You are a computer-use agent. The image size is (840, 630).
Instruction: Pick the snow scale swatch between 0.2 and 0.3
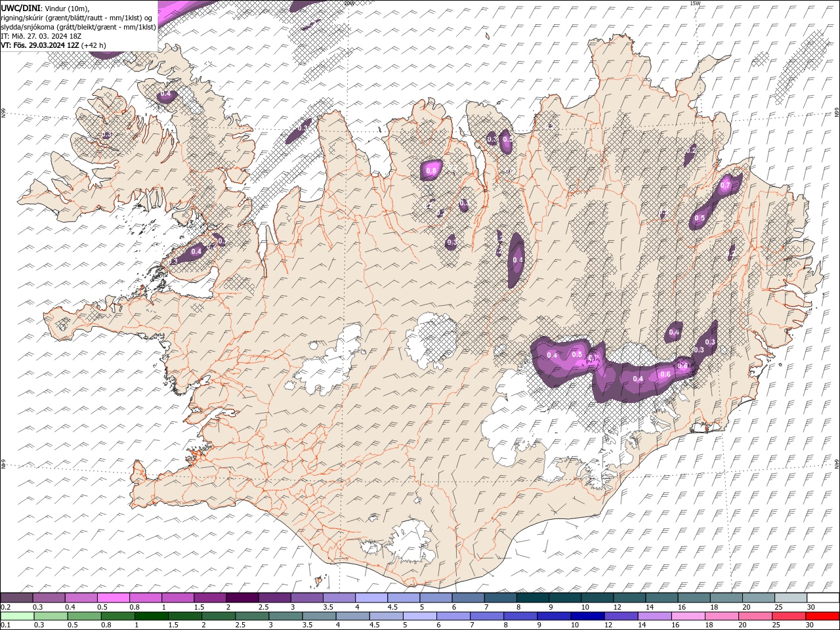pos(17,598)
